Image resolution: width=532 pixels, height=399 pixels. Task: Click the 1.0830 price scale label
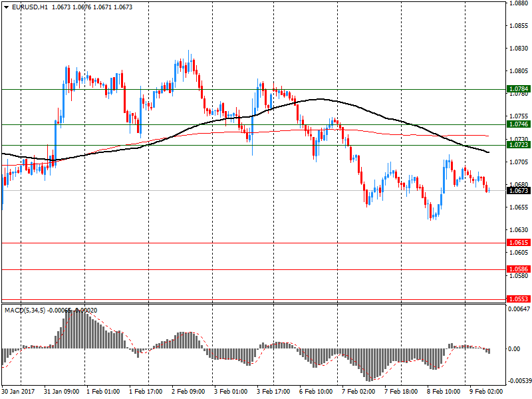(x=519, y=49)
